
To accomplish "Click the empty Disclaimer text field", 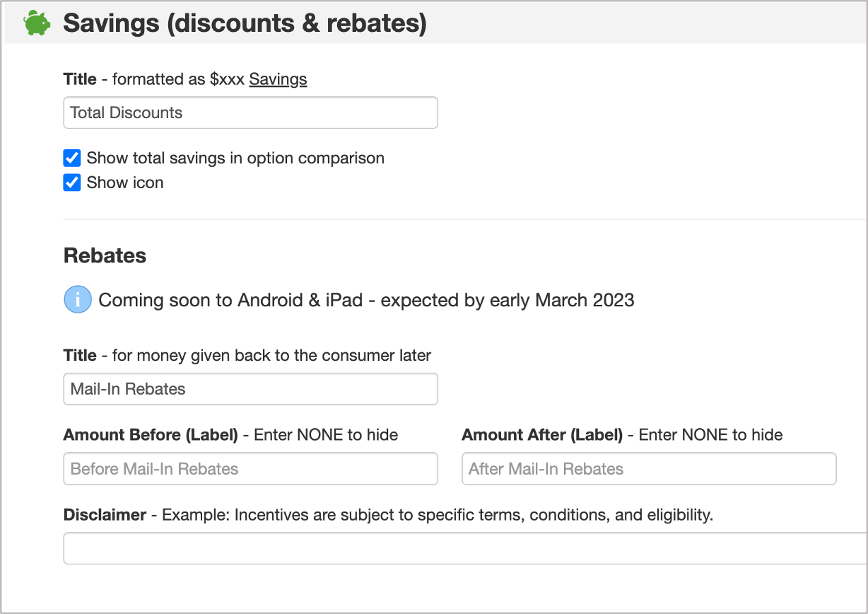I will 466,548.
